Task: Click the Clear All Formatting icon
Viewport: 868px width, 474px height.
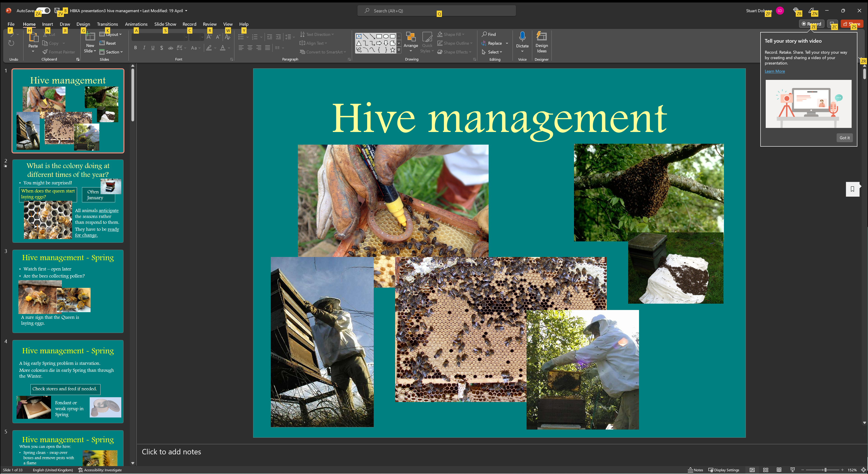Action: click(x=227, y=37)
